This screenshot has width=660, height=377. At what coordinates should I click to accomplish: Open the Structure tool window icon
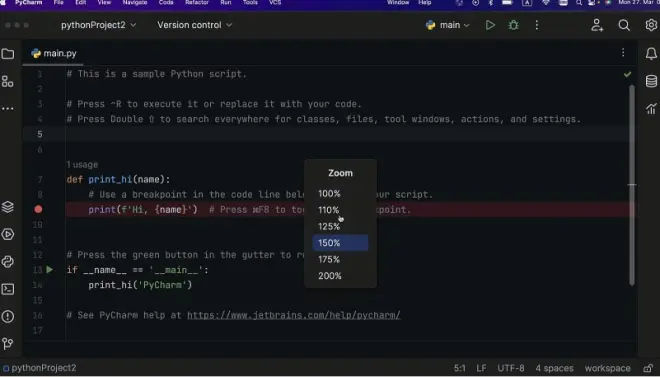coord(8,81)
